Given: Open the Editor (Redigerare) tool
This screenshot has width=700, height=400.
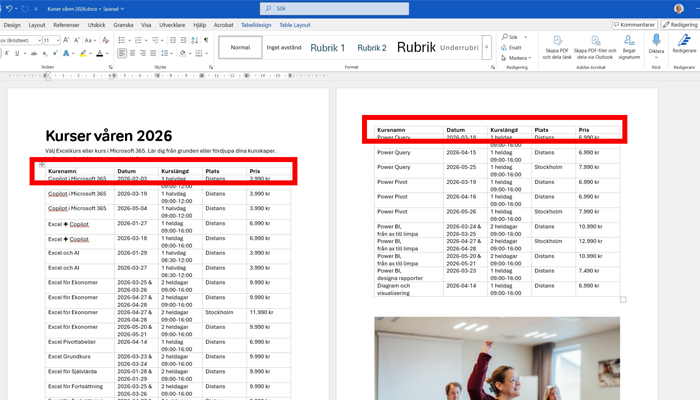Looking at the screenshot, I should (684, 42).
